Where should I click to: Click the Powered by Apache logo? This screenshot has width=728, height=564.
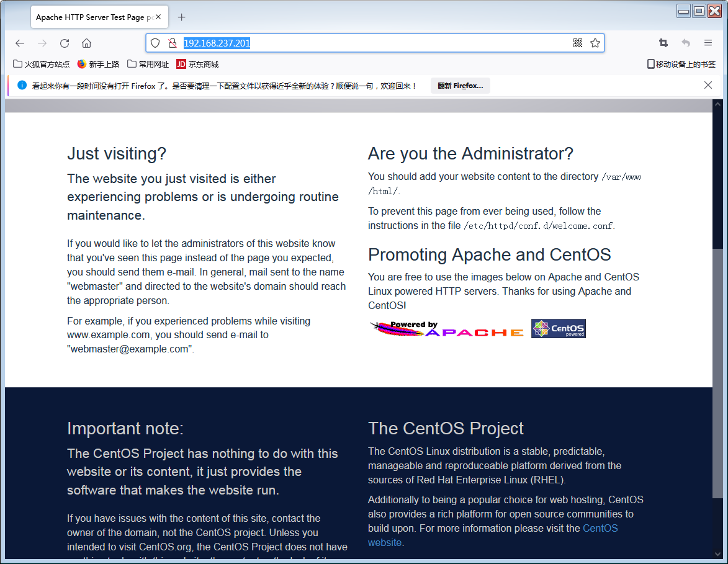(447, 329)
